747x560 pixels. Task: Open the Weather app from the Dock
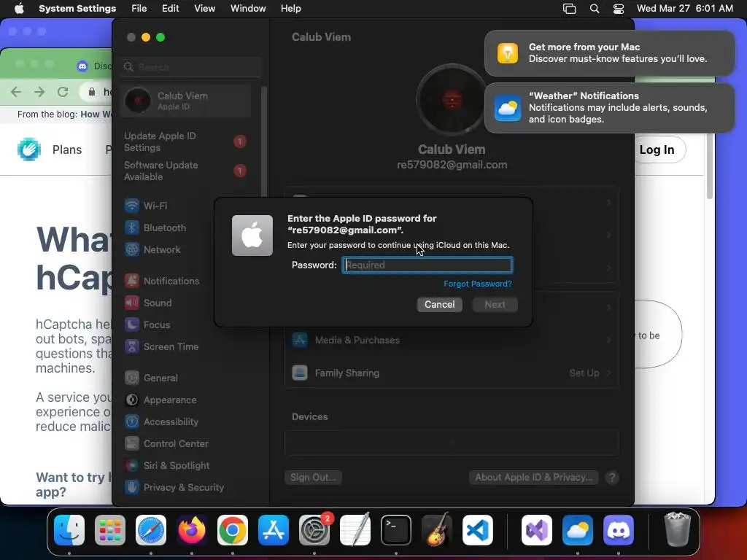click(578, 530)
